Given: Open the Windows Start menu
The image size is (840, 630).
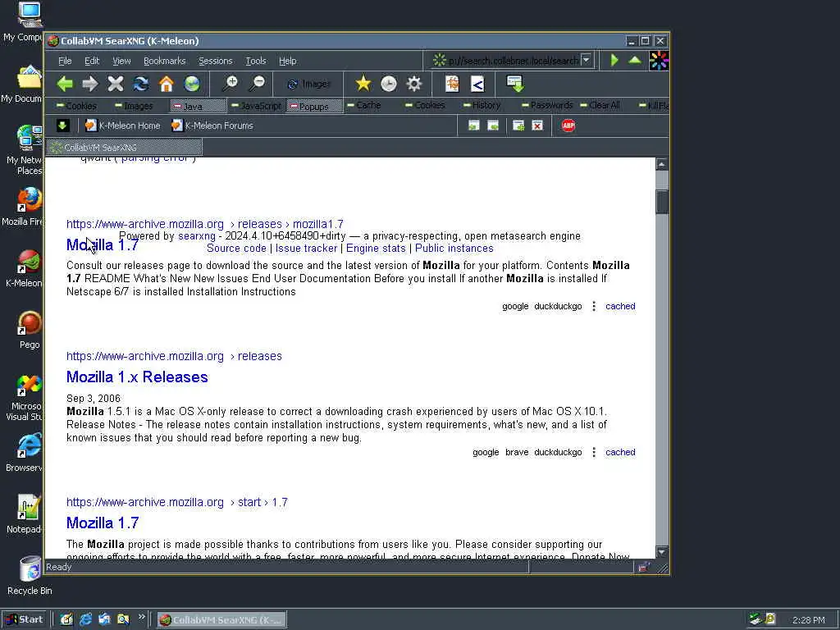Looking at the screenshot, I should click(25, 619).
